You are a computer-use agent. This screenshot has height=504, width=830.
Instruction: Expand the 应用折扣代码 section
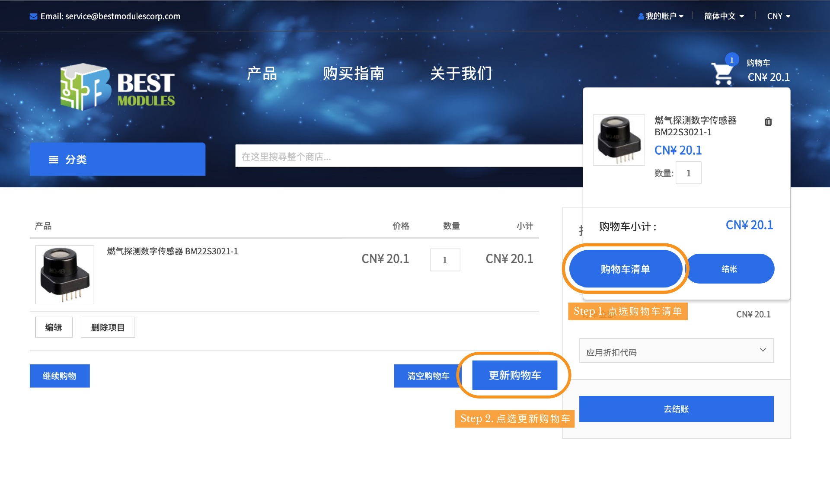pos(676,351)
